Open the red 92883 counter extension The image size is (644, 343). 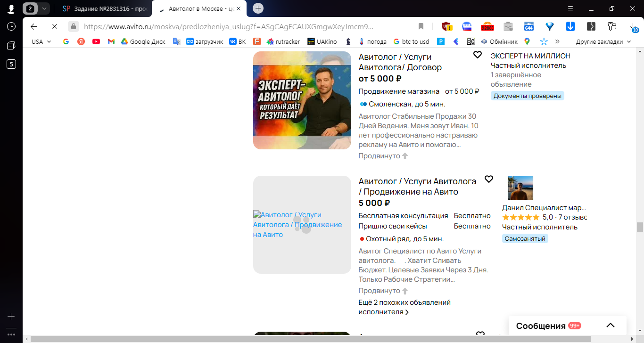coord(487,26)
